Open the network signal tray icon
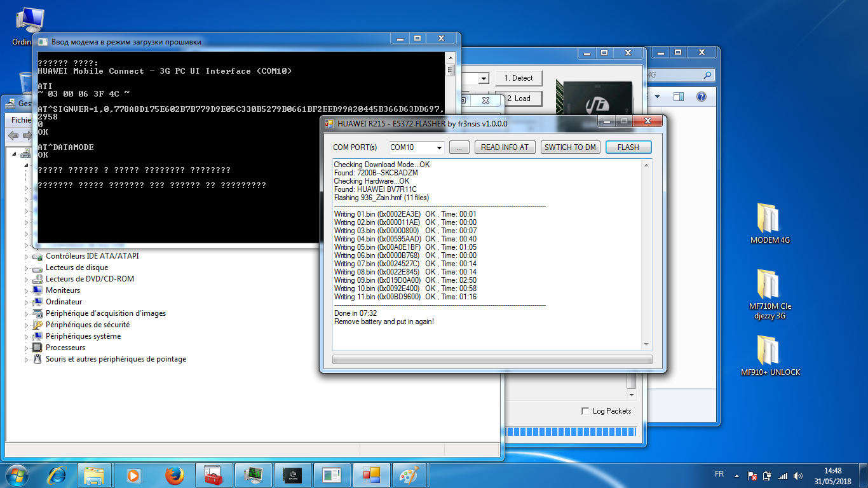Screen dimensions: 868x488 [x=783, y=475]
